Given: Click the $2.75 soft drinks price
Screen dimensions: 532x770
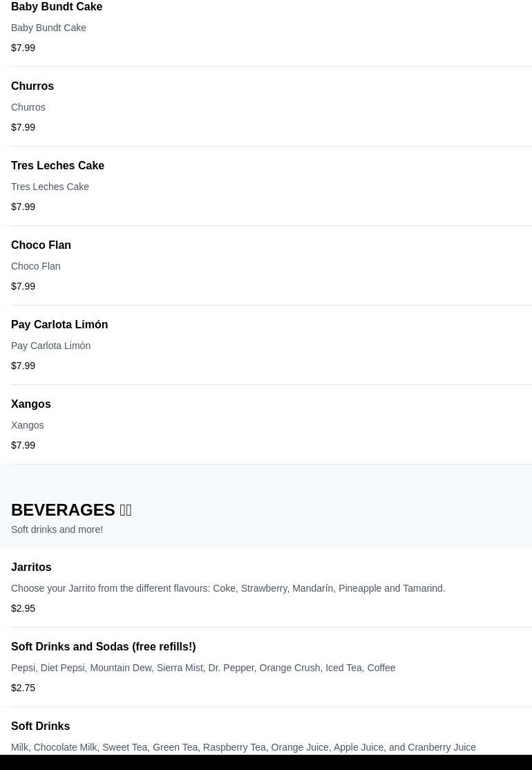Looking at the screenshot, I should click(23, 688).
